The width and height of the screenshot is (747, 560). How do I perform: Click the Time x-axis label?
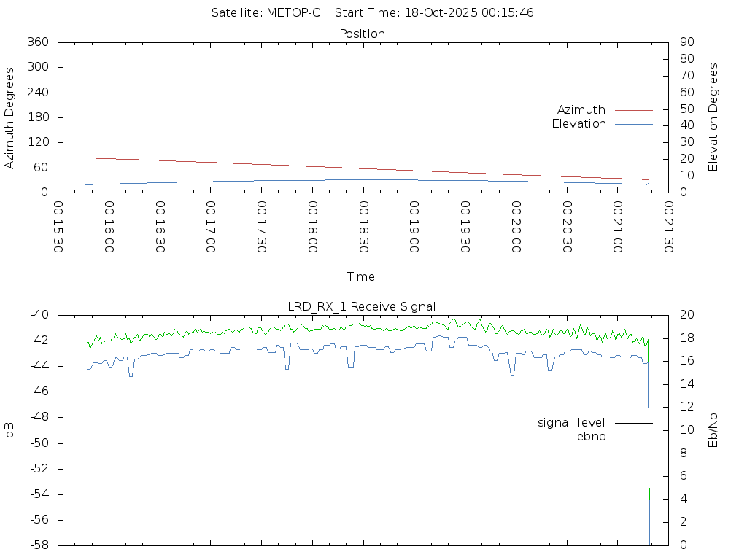361,277
